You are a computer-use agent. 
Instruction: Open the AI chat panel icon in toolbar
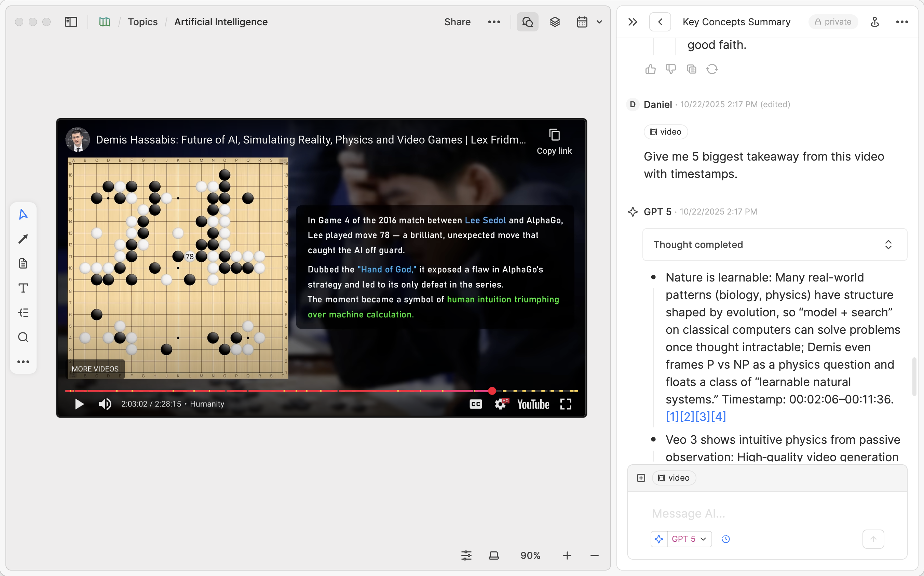pos(527,22)
